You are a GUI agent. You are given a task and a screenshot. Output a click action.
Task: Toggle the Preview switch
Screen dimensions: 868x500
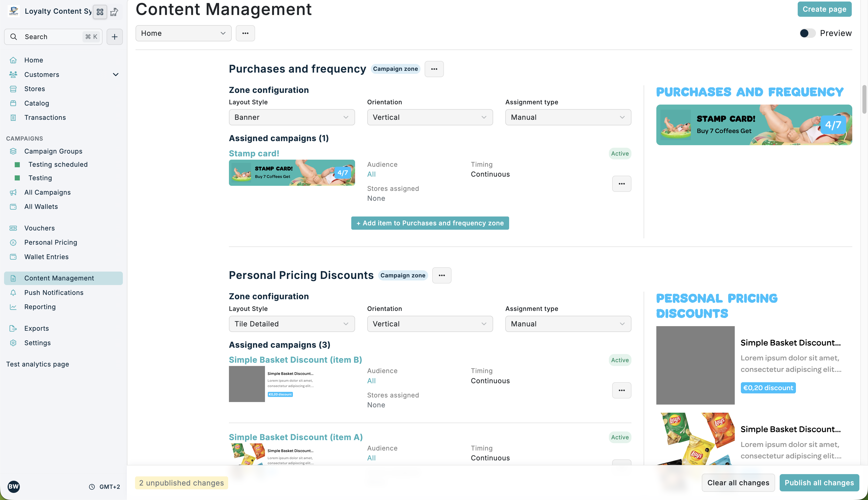tap(807, 33)
